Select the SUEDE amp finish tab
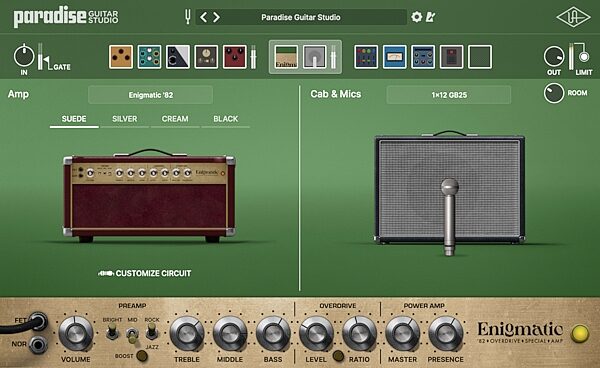This screenshot has height=368, width=600. click(74, 119)
